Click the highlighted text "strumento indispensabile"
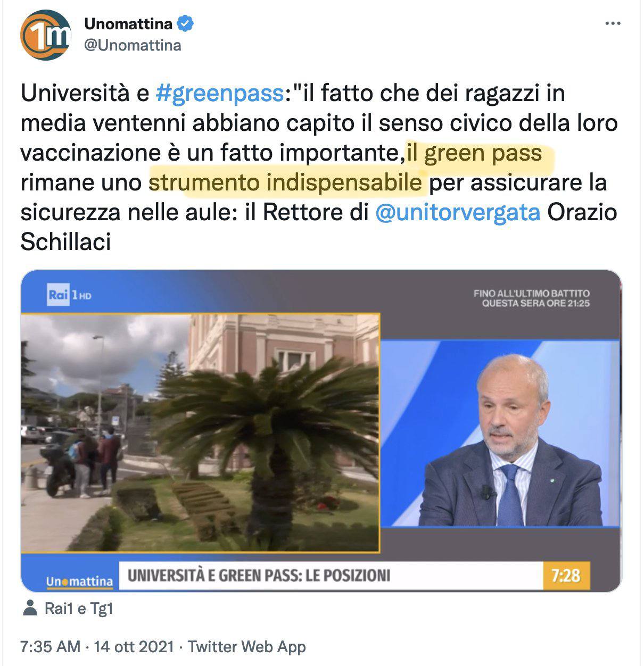 [x=285, y=182]
